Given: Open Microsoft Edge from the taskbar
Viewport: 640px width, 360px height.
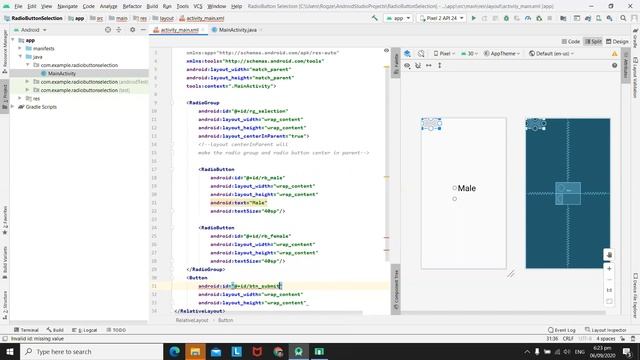Looking at the screenshot, I should [175, 351].
